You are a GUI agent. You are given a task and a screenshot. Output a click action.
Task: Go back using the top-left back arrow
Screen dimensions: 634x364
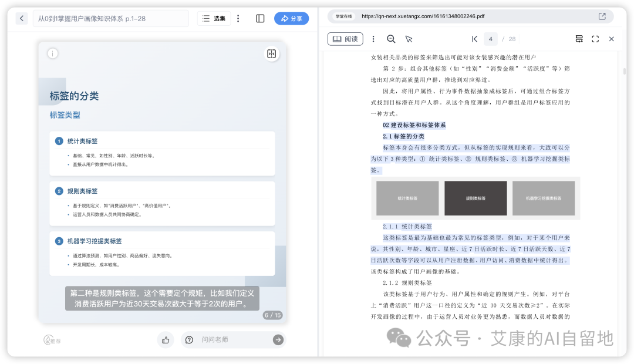pos(22,18)
